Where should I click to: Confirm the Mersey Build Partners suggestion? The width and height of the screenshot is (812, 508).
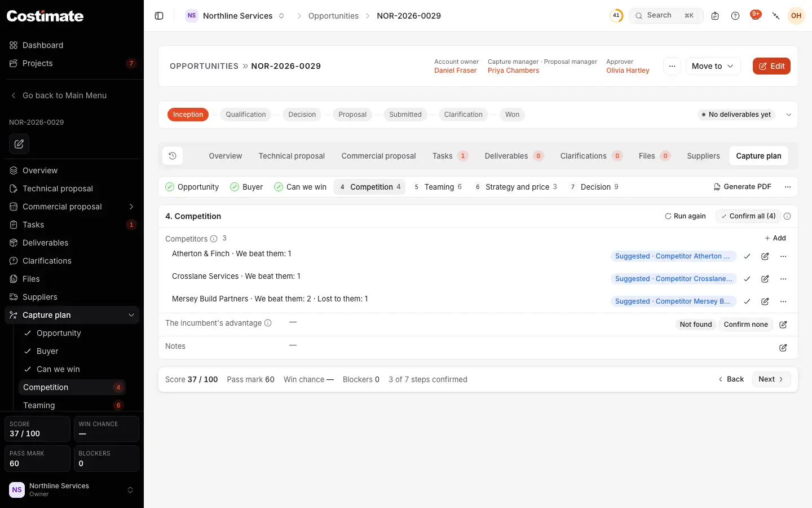click(747, 301)
